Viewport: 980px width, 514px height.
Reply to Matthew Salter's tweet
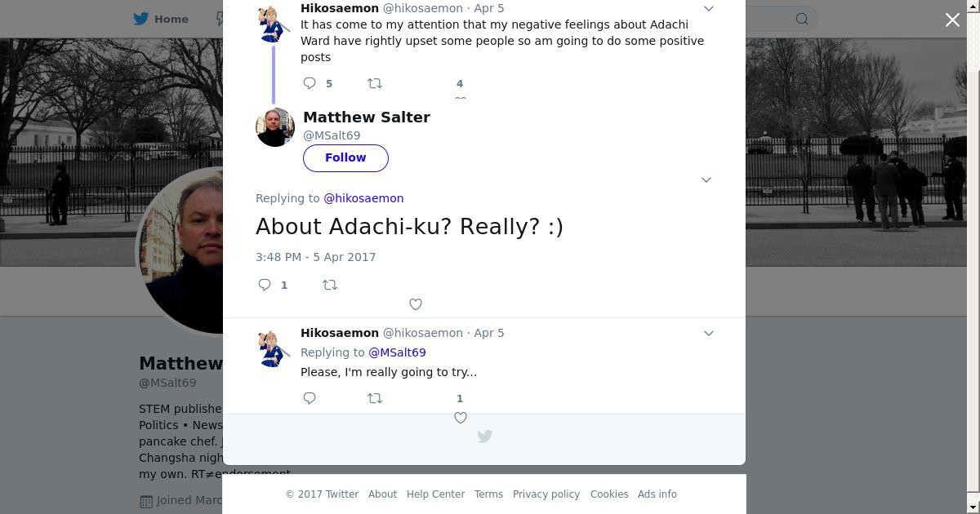coord(265,285)
